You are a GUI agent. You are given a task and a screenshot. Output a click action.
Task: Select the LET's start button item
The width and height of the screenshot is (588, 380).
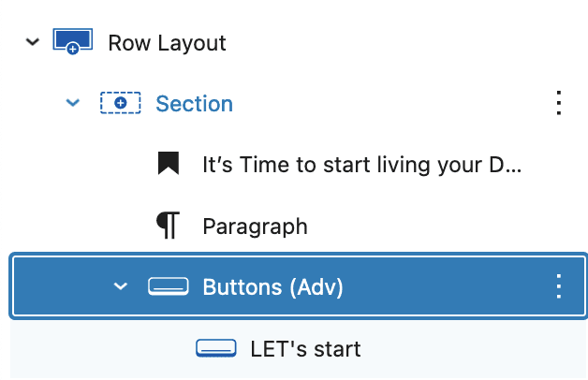pos(305,349)
